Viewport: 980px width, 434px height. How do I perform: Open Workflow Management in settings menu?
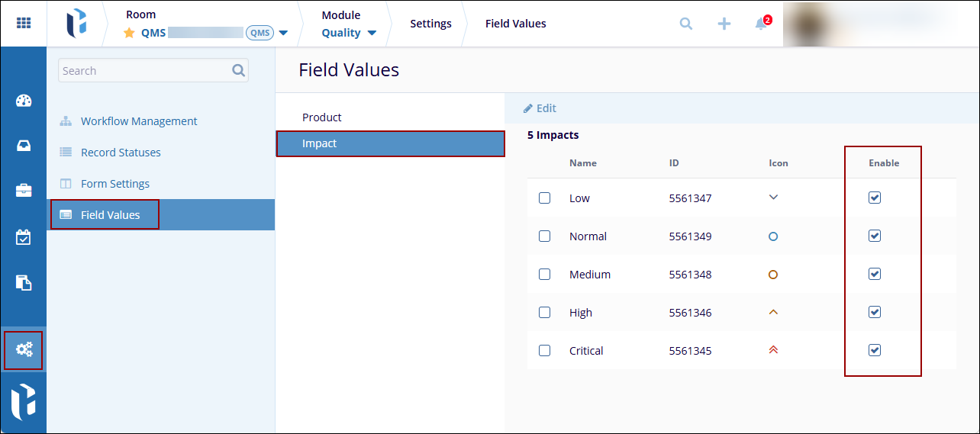click(139, 121)
